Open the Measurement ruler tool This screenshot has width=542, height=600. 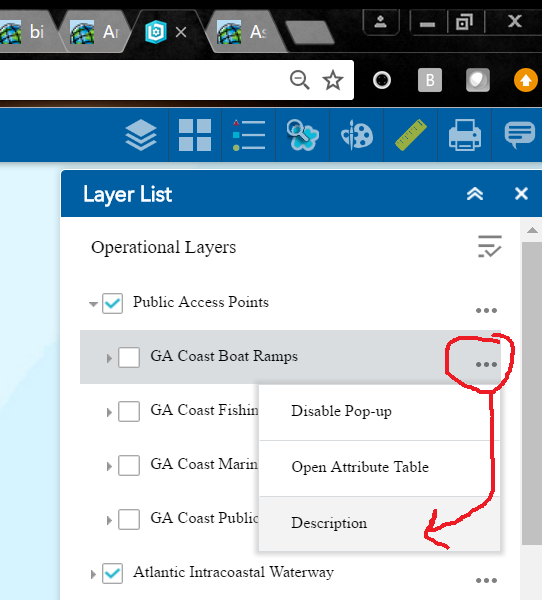pyautogui.click(x=411, y=135)
